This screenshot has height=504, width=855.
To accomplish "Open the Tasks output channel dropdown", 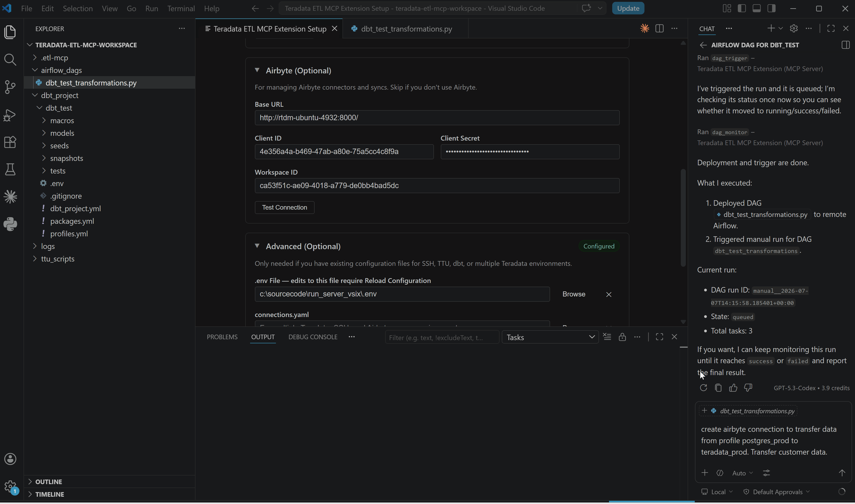I will click(x=550, y=338).
